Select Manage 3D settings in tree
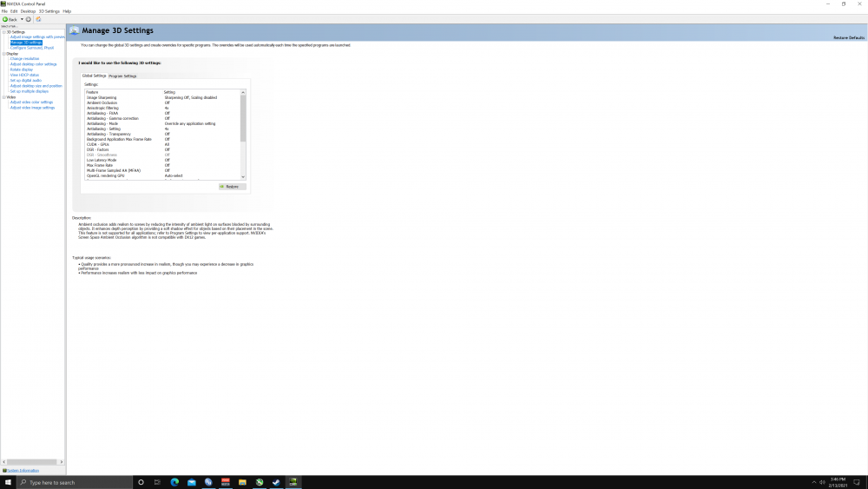The height and width of the screenshot is (489, 868). (x=26, y=43)
